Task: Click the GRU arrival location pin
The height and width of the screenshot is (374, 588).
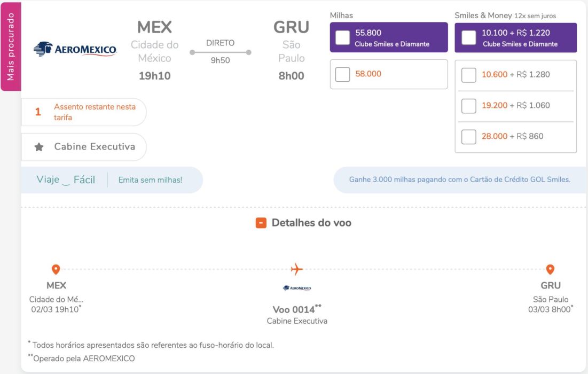Action: (550, 269)
